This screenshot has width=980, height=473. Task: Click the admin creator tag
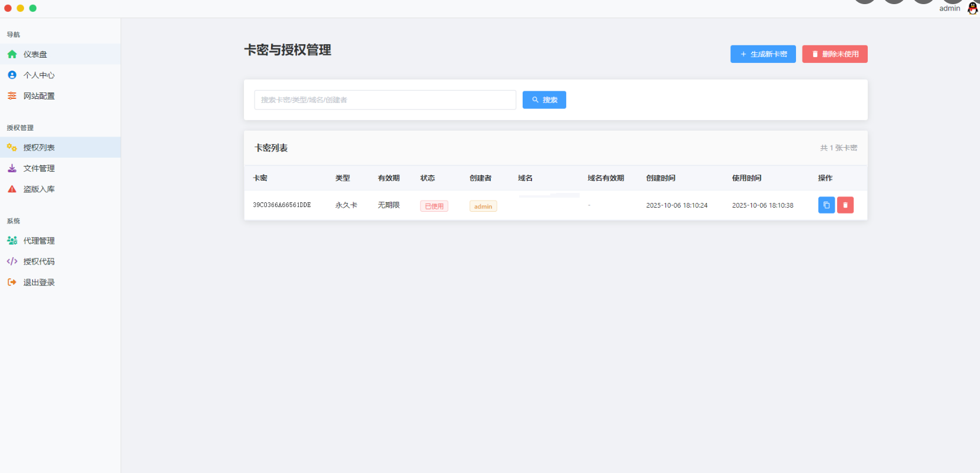coord(483,206)
